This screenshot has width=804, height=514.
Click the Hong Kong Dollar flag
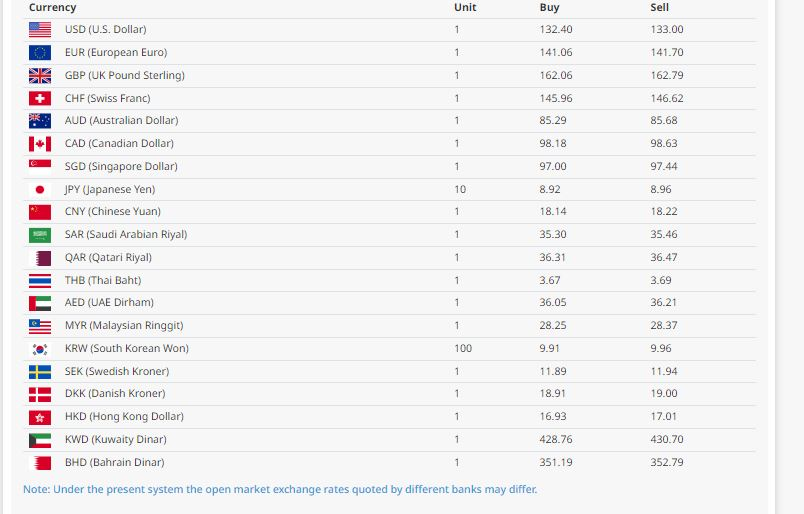click(x=40, y=416)
